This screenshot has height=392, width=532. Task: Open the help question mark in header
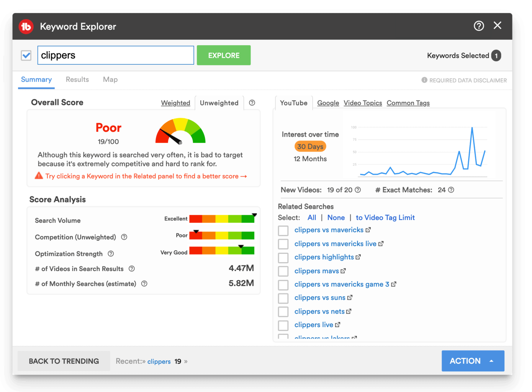479,26
